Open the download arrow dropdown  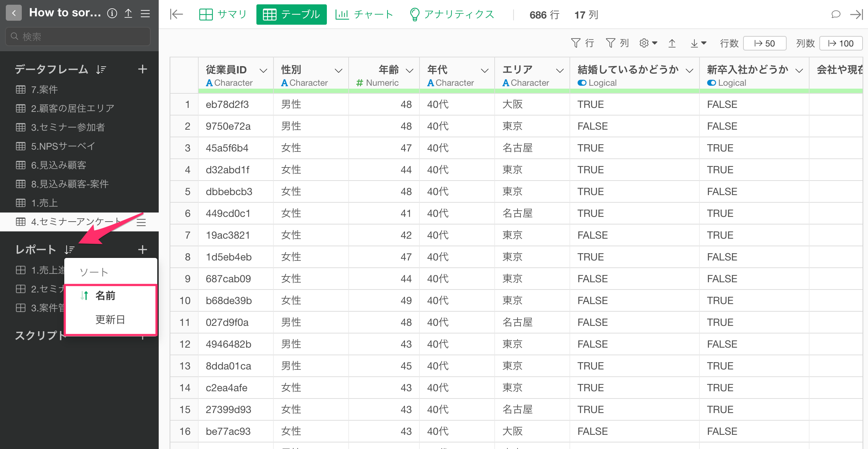[698, 43]
